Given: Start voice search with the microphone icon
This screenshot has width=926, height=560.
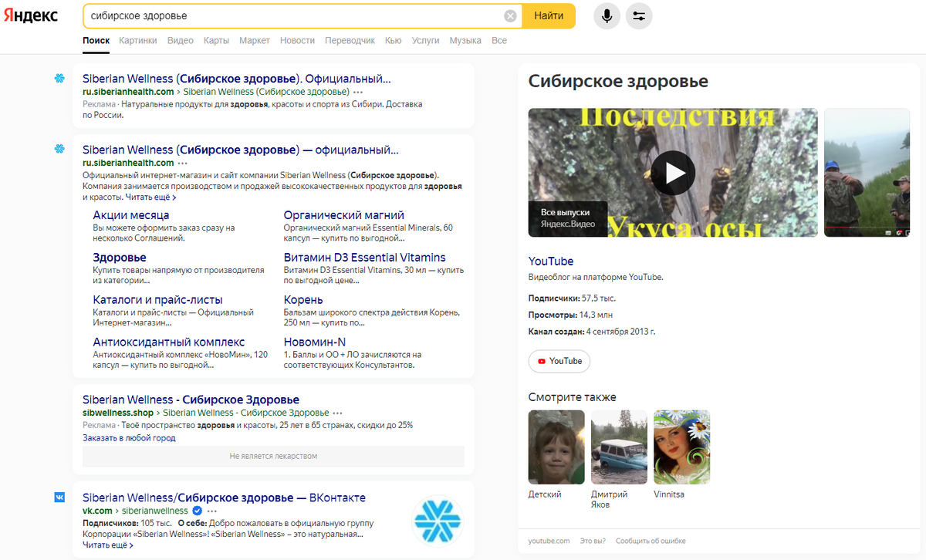Looking at the screenshot, I should 607,15.
